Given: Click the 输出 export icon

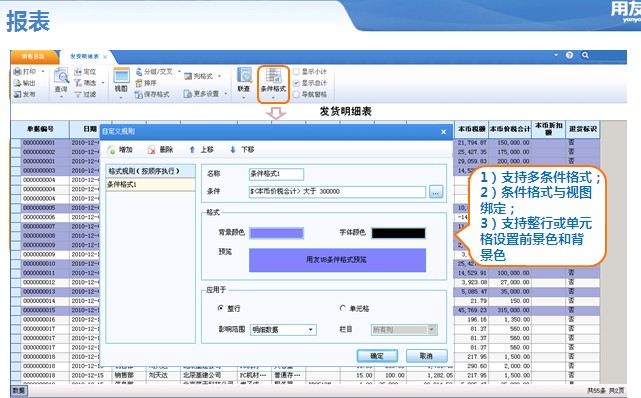Looking at the screenshot, I should pos(18,83).
